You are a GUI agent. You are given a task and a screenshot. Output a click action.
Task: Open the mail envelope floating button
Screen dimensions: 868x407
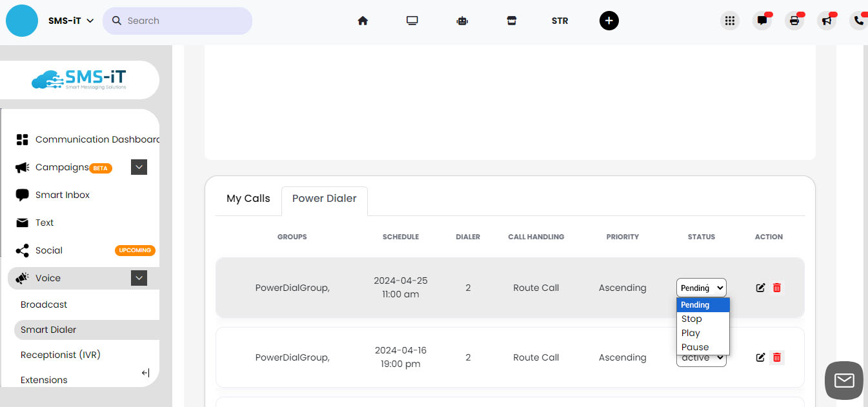(x=843, y=381)
